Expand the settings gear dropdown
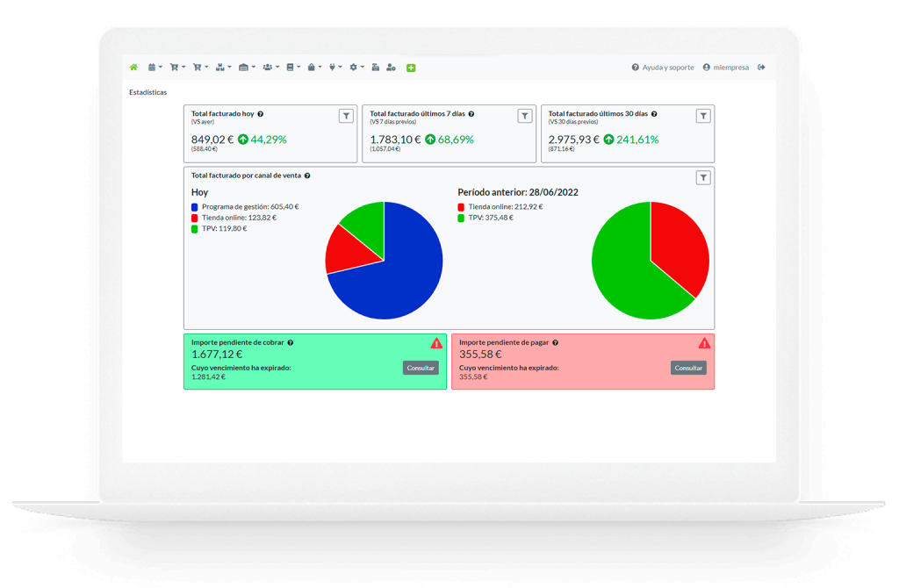The image size is (899, 588). tap(356, 68)
